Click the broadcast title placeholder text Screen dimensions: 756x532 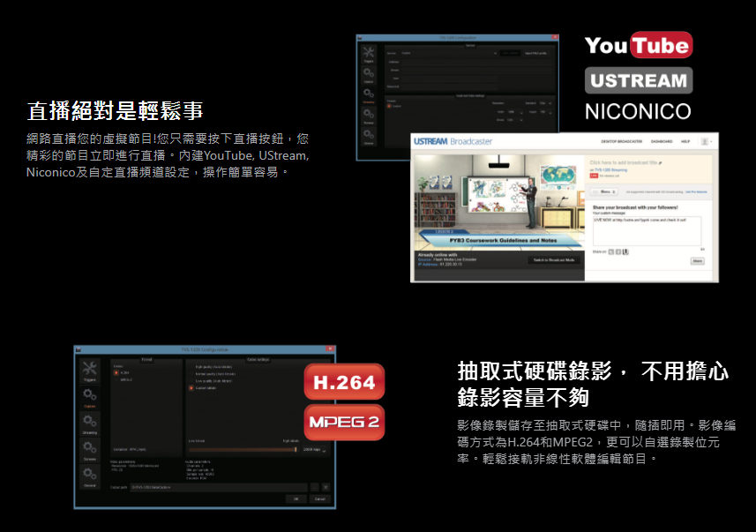click(623, 162)
